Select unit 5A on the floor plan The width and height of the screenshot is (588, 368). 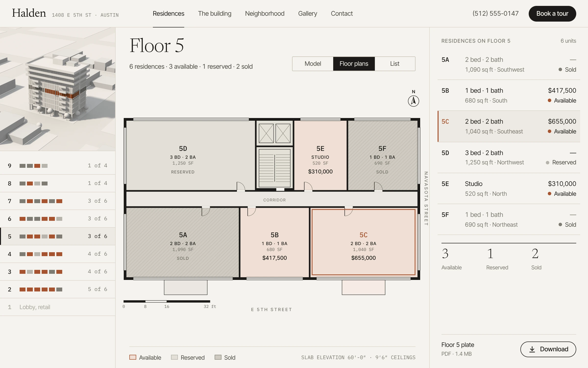[x=183, y=242]
